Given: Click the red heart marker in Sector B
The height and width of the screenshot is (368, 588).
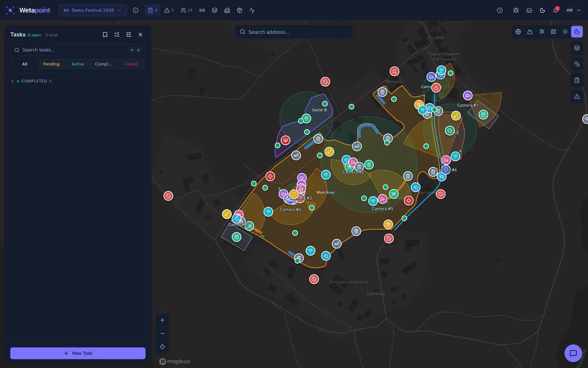Looking at the screenshot, I should (285, 140).
